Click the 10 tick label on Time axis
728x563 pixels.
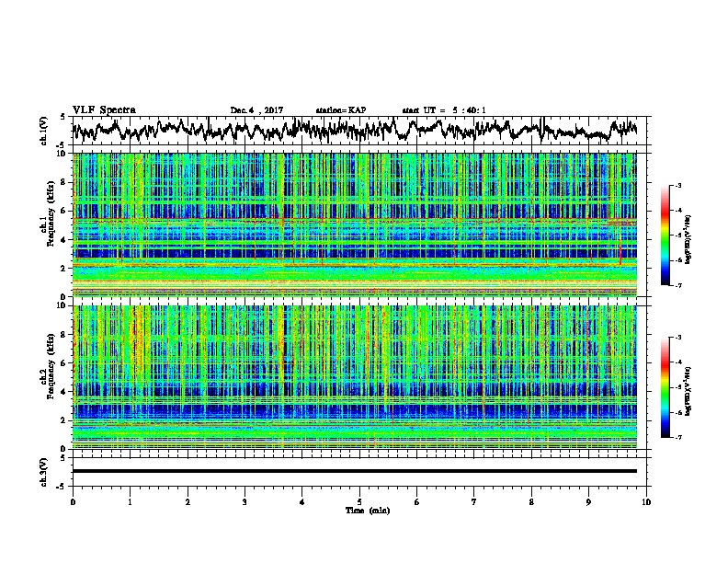[x=646, y=502]
